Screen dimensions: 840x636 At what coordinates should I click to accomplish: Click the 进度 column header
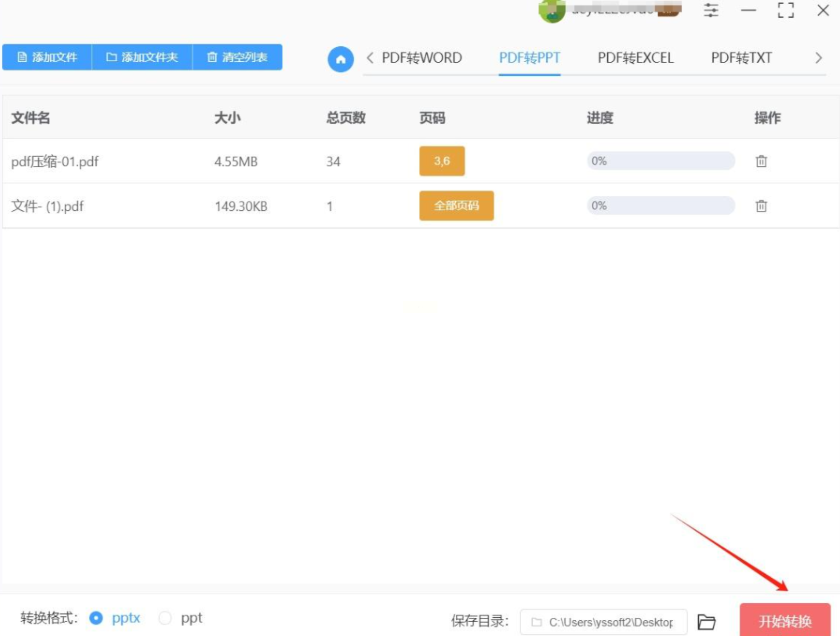point(600,118)
